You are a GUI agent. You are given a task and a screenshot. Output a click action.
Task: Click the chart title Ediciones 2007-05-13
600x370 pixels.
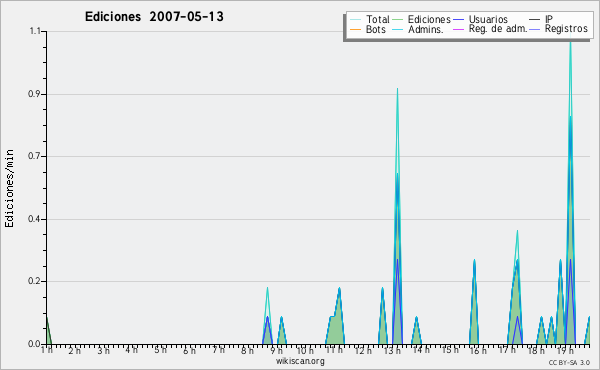pos(154,17)
